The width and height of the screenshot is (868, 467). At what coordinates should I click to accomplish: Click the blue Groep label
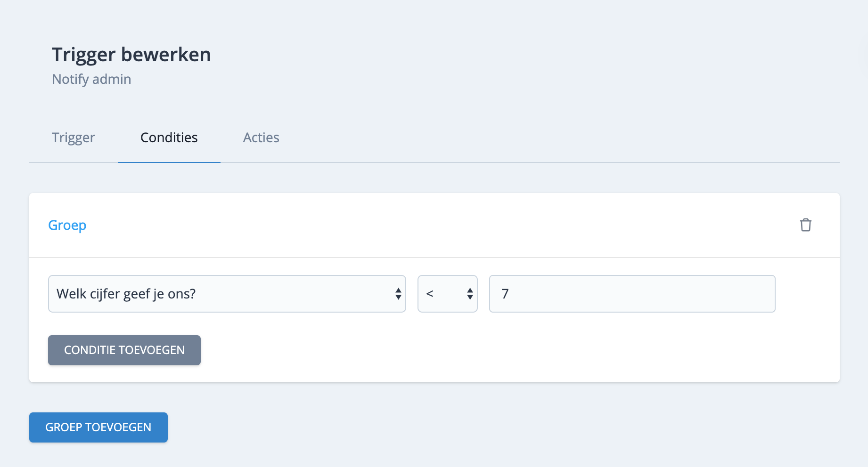(67, 225)
